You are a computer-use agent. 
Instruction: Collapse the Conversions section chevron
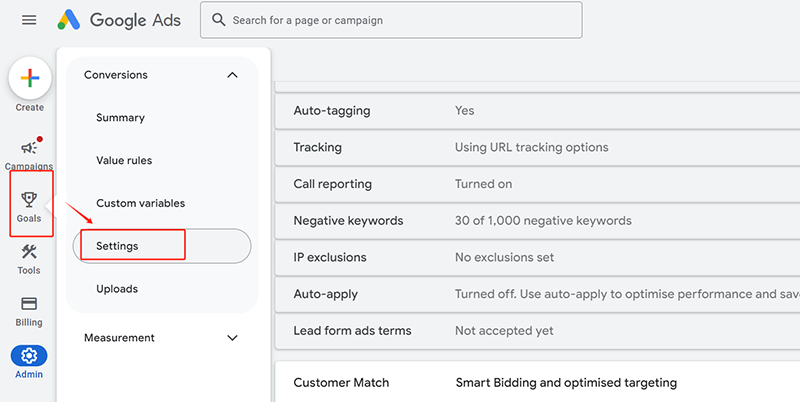pos(232,75)
